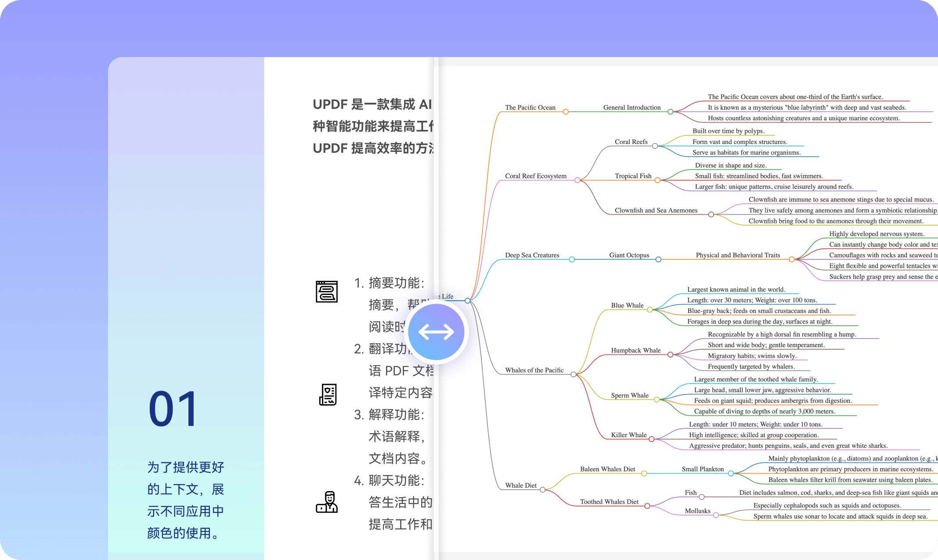Image resolution: width=938 pixels, height=560 pixels.
Task: Click the General Introduction node label
Action: point(631,108)
